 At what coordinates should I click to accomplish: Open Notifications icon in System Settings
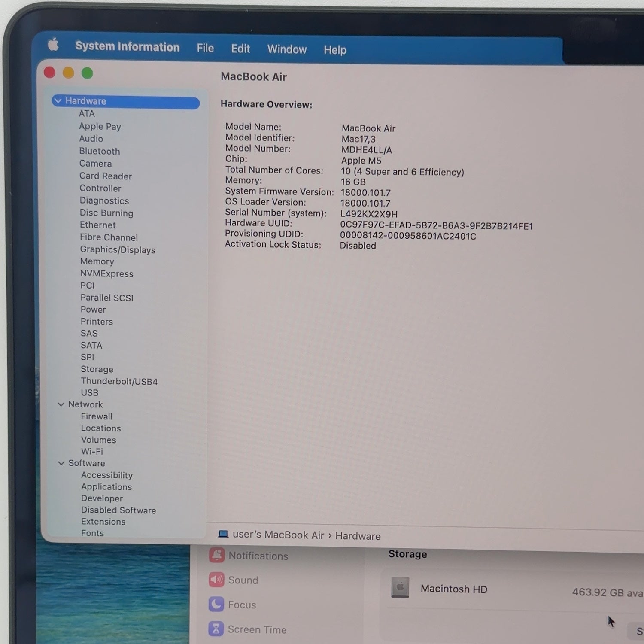click(x=217, y=556)
